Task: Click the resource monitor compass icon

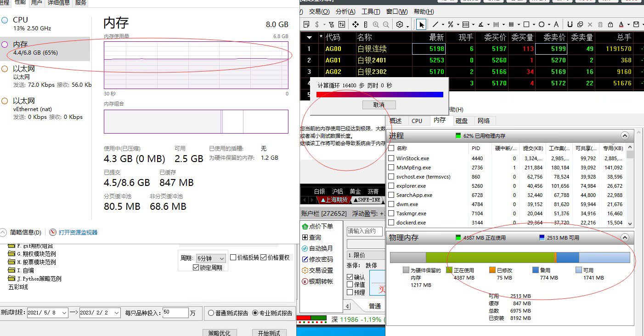Action: tap(53, 233)
